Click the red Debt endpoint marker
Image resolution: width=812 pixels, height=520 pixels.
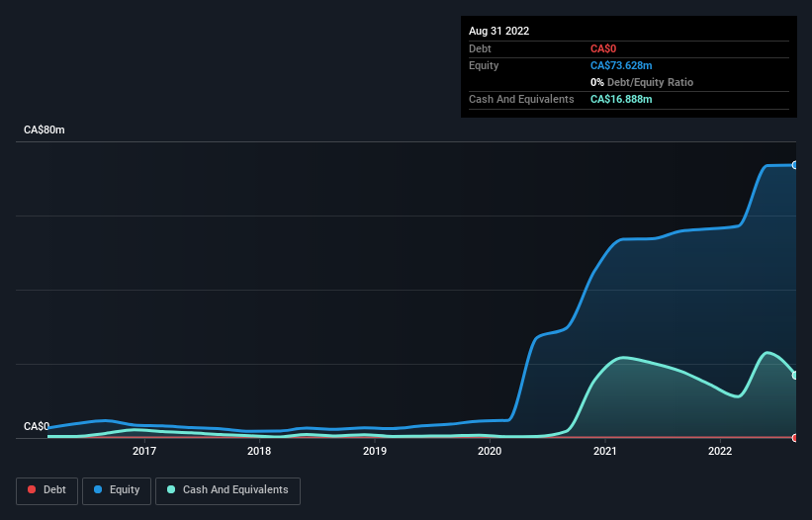(795, 438)
